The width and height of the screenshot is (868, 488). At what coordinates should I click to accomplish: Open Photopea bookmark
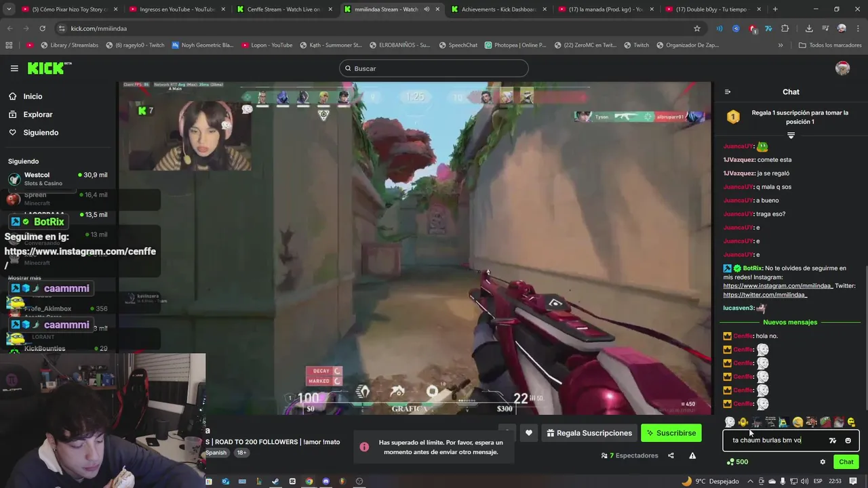515,45
